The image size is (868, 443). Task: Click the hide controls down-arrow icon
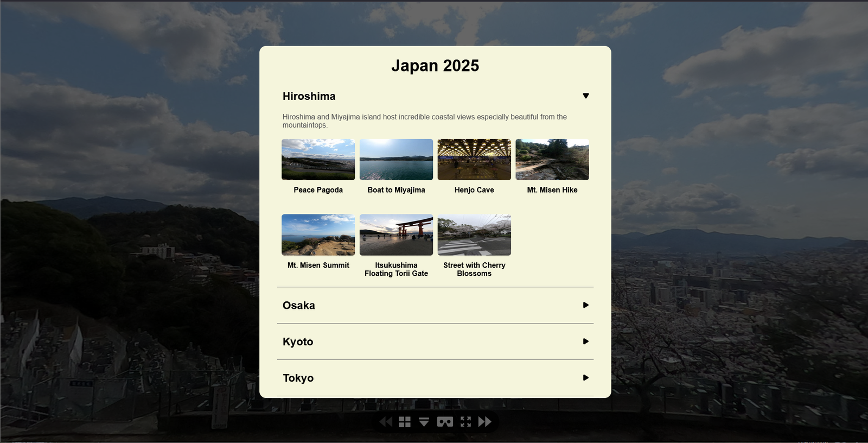click(x=424, y=422)
